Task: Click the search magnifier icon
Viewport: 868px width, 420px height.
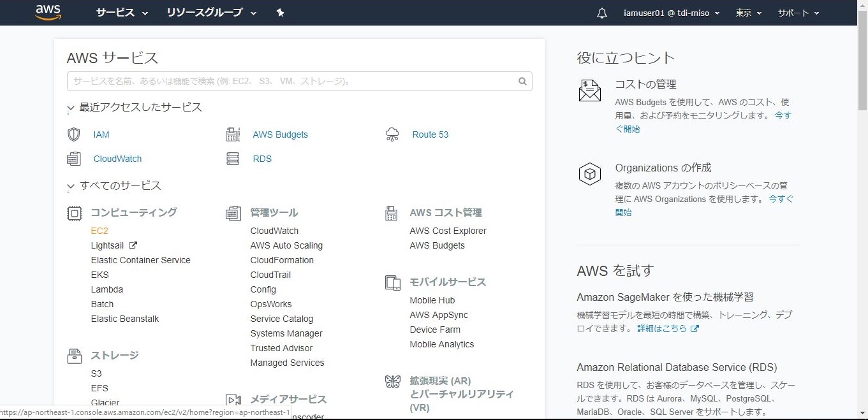Action: click(x=522, y=82)
